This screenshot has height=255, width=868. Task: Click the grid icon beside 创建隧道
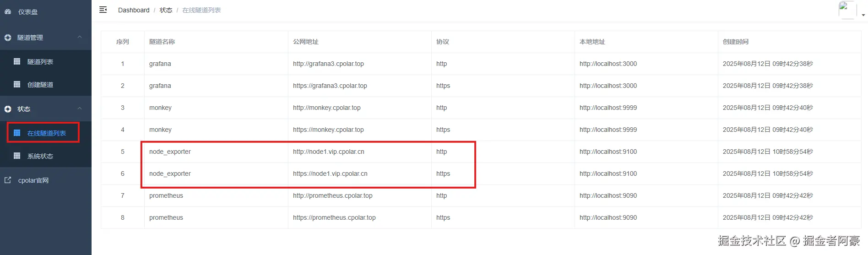coord(17,84)
